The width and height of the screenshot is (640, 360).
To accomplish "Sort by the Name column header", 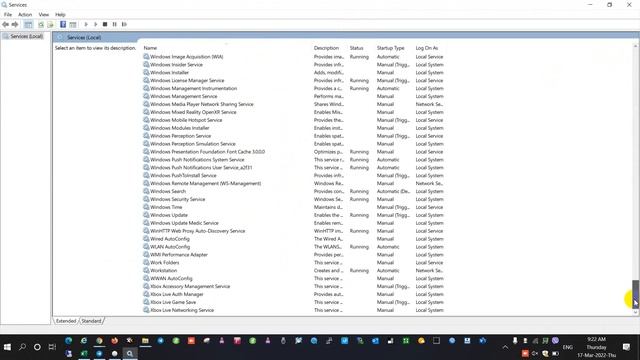I will 150,48.
